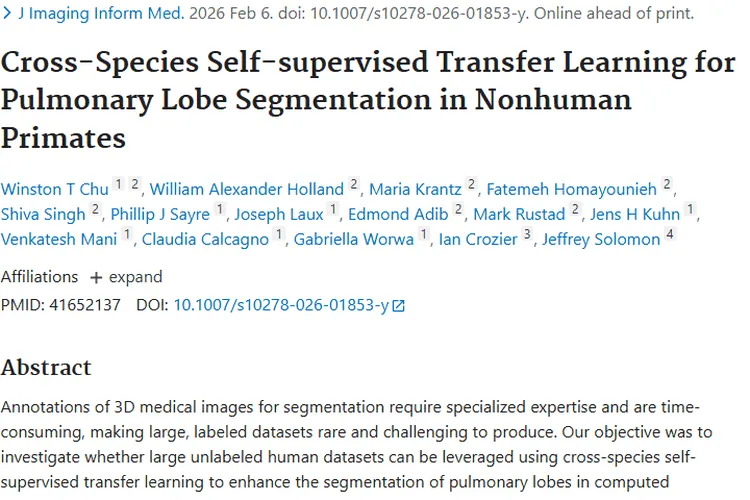The height and width of the screenshot is (500, 750).
Task: Select author Maria Krantz
Action: (x=415, y=189)
